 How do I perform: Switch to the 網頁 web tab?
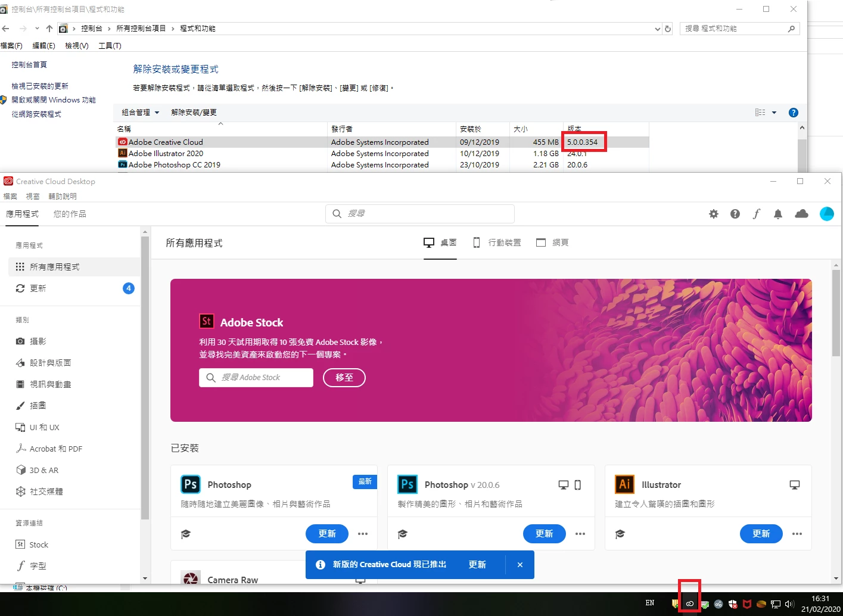coord(552,242)
